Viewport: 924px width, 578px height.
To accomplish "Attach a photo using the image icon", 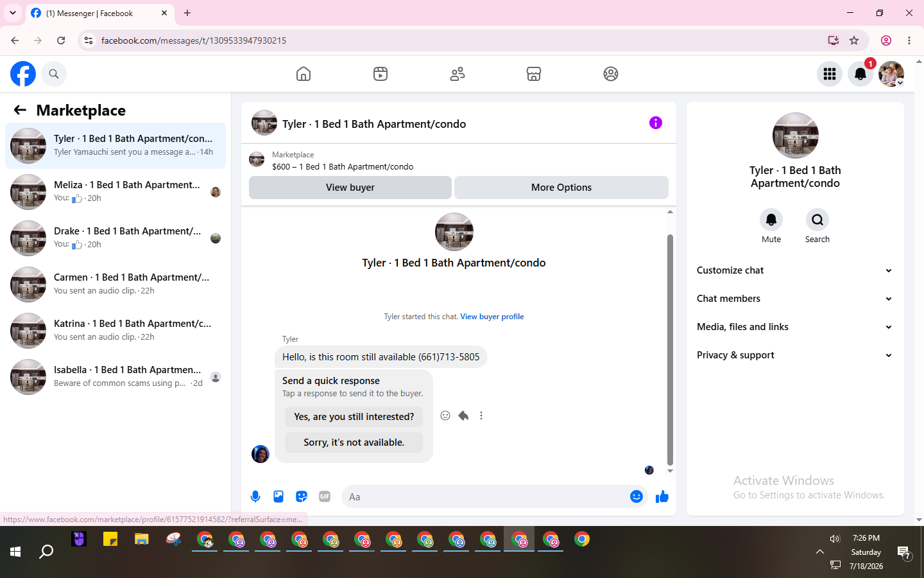I will (x=278, y=496).
